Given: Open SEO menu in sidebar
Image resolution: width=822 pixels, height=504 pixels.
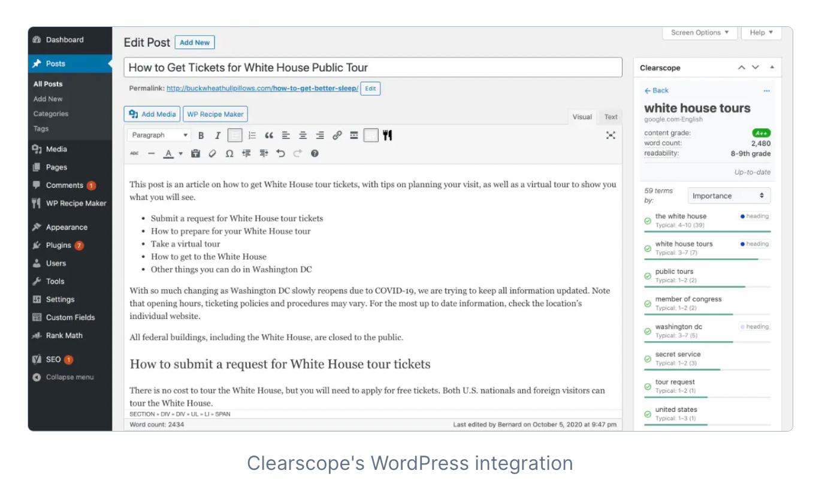Looking at the screenshot, I should coord(70,359).
